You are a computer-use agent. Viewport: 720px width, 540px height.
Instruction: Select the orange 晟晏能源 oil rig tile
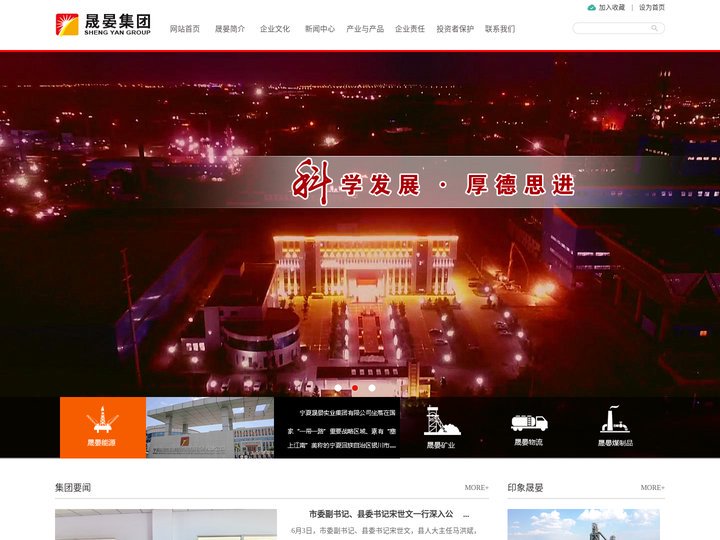(103, 428)
